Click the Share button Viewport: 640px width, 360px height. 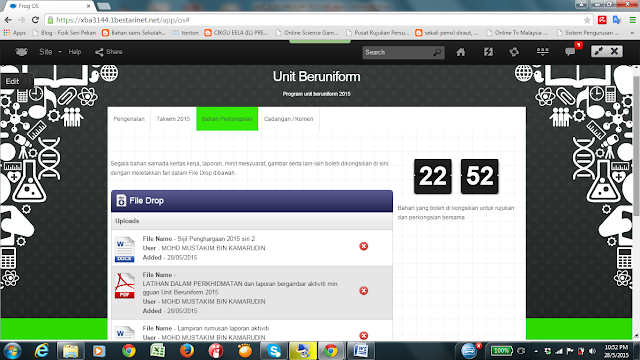(109, 52)
